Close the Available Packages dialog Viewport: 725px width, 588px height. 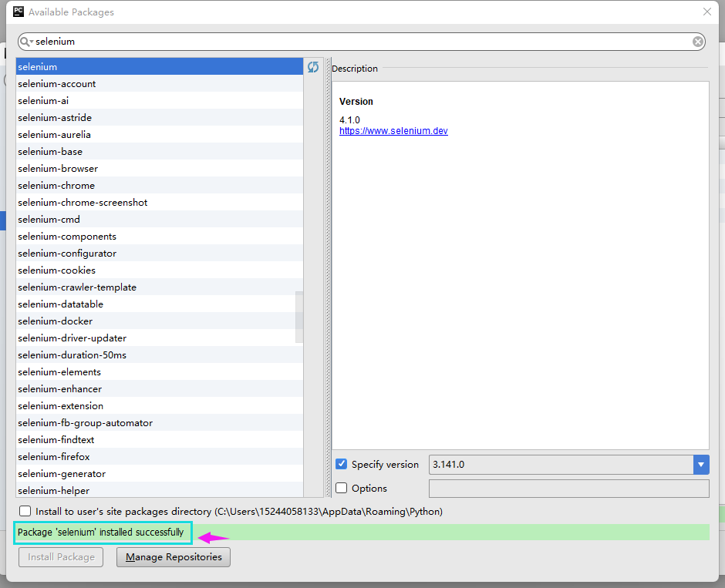[x=707, y=12]
